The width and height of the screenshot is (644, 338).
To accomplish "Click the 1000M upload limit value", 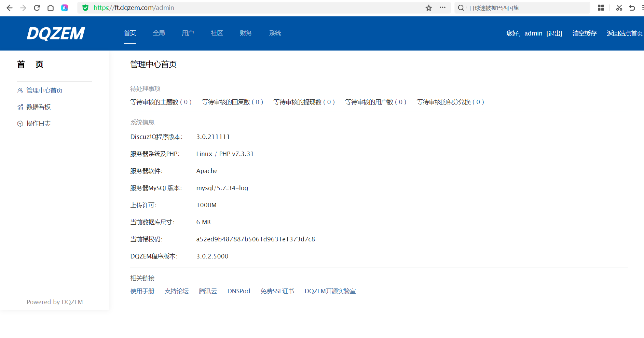I will click(x=206, y=205).
